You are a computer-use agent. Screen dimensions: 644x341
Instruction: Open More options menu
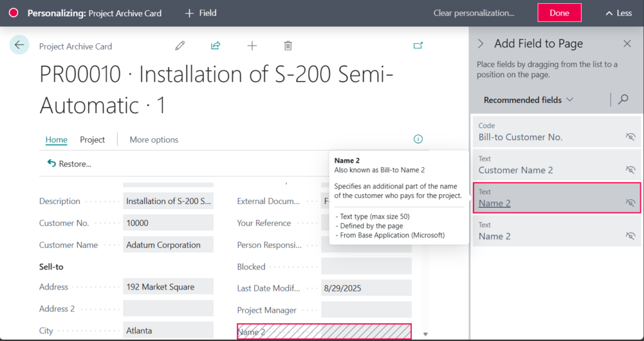tap(154, 139)
